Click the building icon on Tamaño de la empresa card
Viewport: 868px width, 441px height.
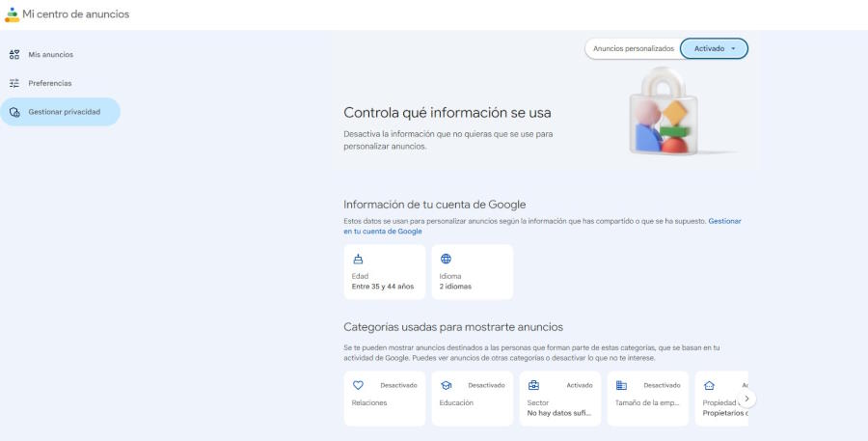621,385
